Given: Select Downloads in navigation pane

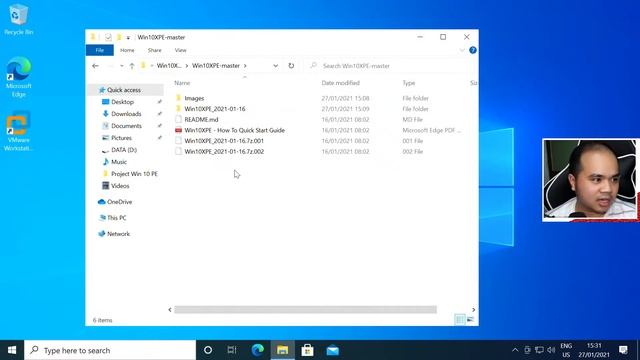Looking at the screenshot, I should 126,114.
